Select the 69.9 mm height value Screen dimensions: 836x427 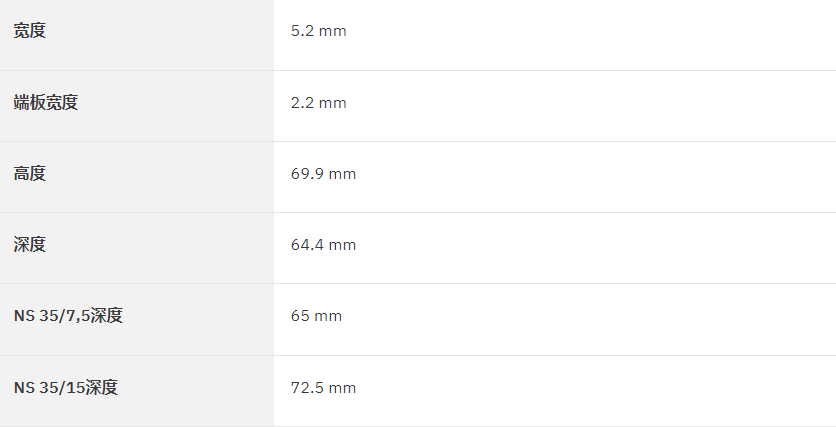[324, 174]
